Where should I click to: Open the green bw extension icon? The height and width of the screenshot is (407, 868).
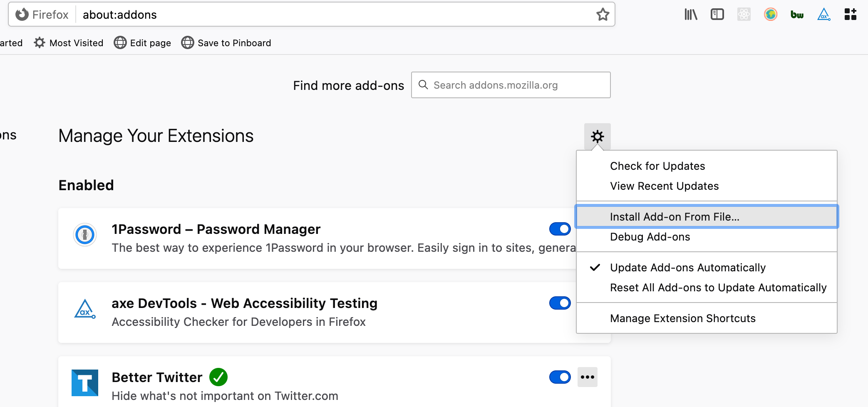797,15
